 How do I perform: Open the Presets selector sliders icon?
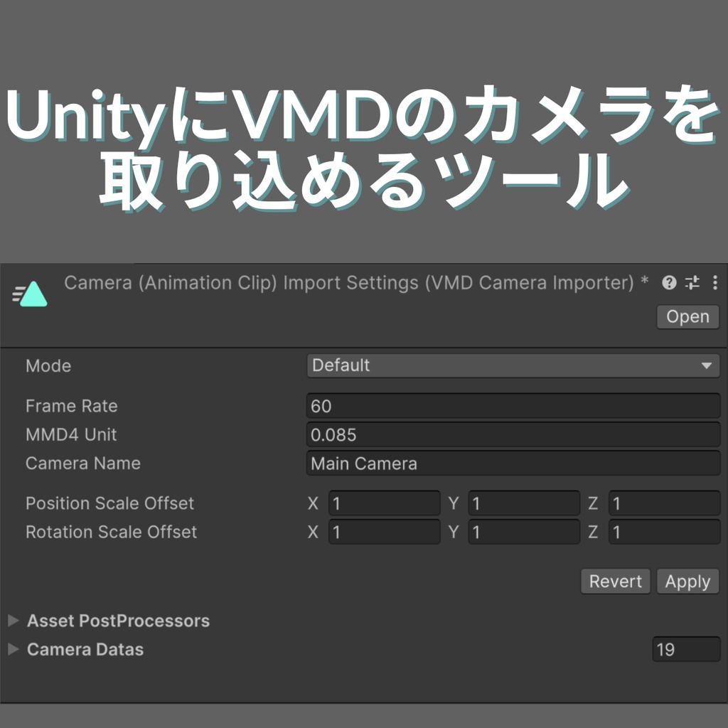pos(691,282)
